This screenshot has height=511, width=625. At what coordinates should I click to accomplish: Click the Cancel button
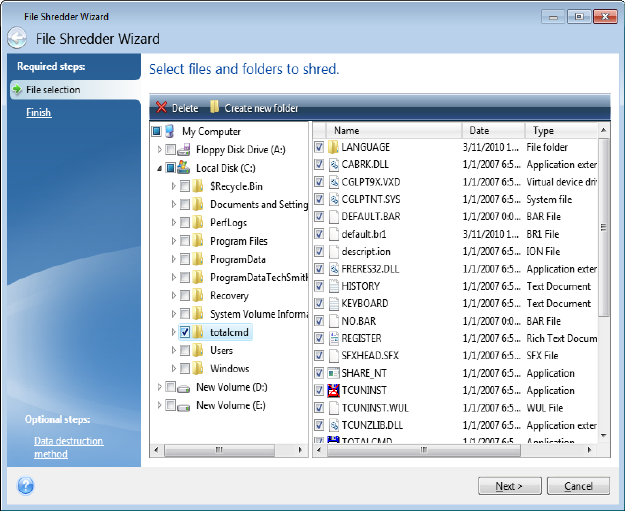click(578, 486)
